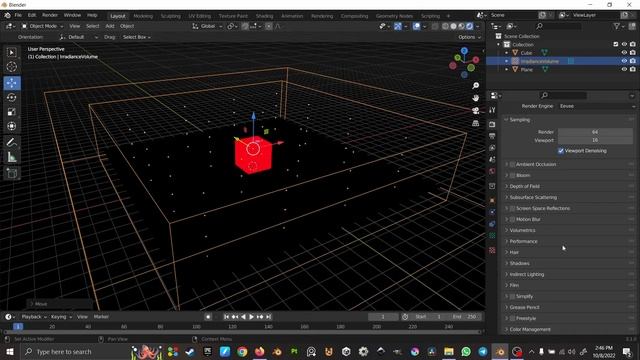Activate the Rotate tool
The width and height of the screenshot is (640, 360).
pos(12,98)
